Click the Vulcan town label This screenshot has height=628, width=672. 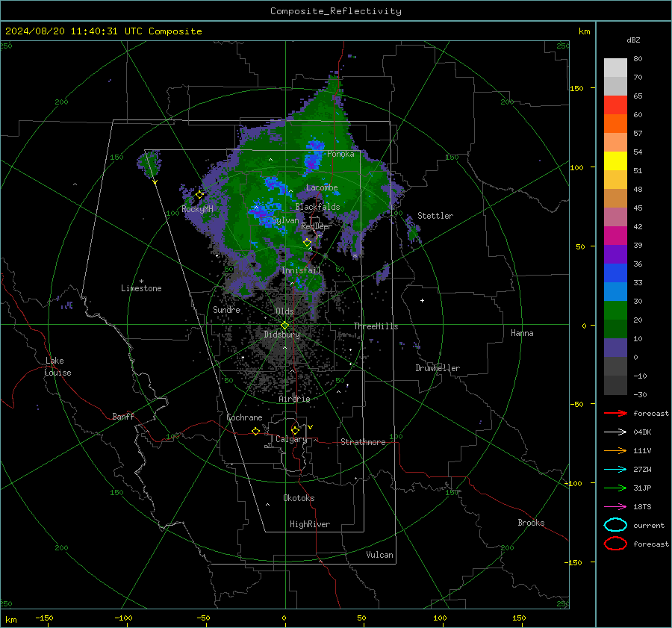(379, 555)
